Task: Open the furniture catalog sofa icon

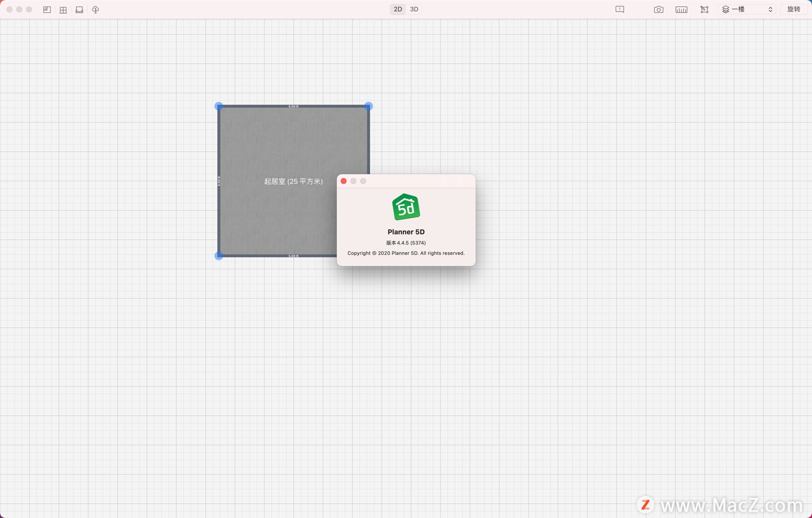Action: point(79,9)
